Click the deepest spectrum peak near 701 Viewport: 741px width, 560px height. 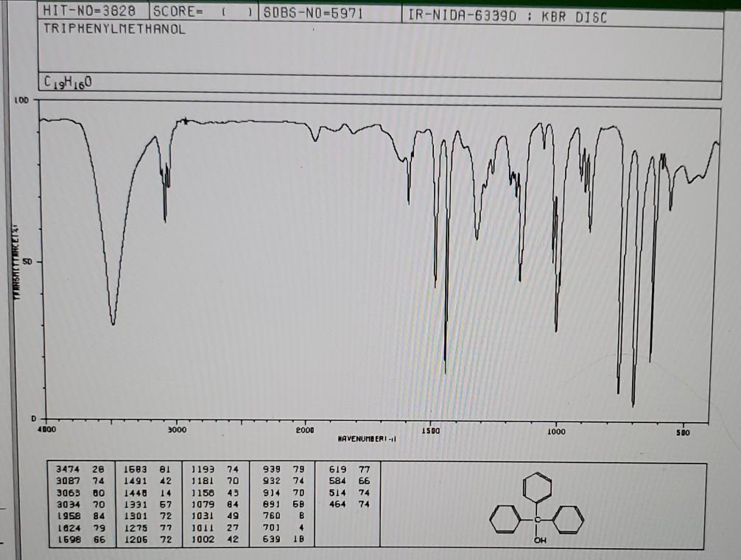pyautogui.click(x=633, y=404)
